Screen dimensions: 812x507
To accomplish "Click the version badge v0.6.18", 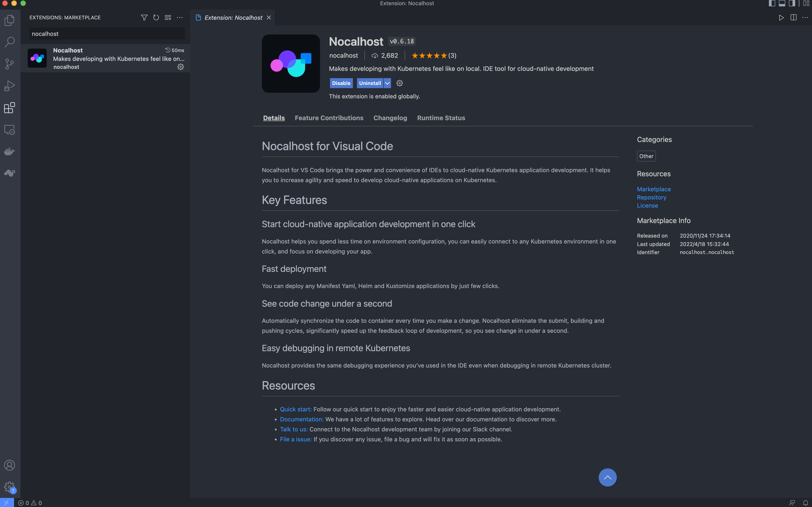I will [402, 41].
